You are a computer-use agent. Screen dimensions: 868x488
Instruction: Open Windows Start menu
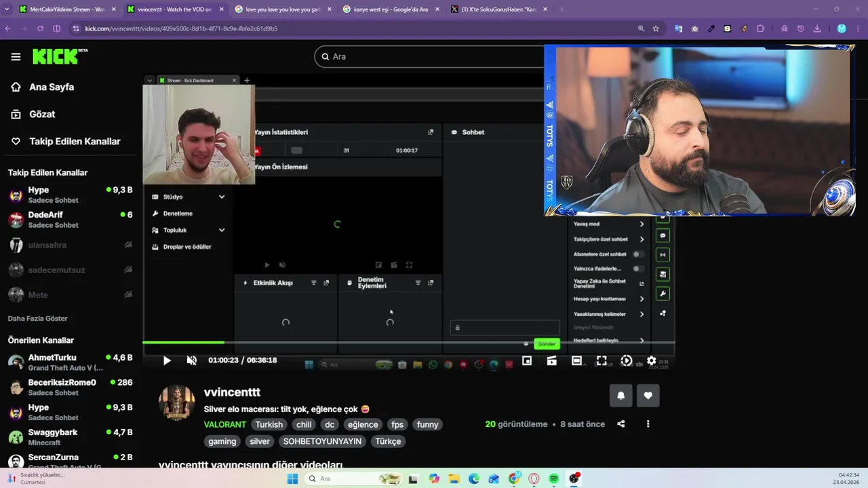tap(292, 479)
